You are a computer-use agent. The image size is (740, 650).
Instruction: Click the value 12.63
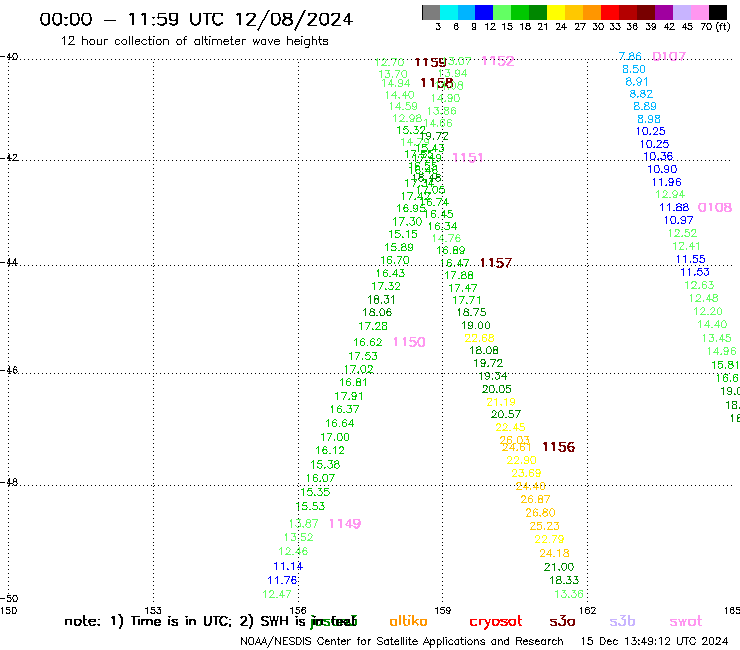[x=699, y=285]
